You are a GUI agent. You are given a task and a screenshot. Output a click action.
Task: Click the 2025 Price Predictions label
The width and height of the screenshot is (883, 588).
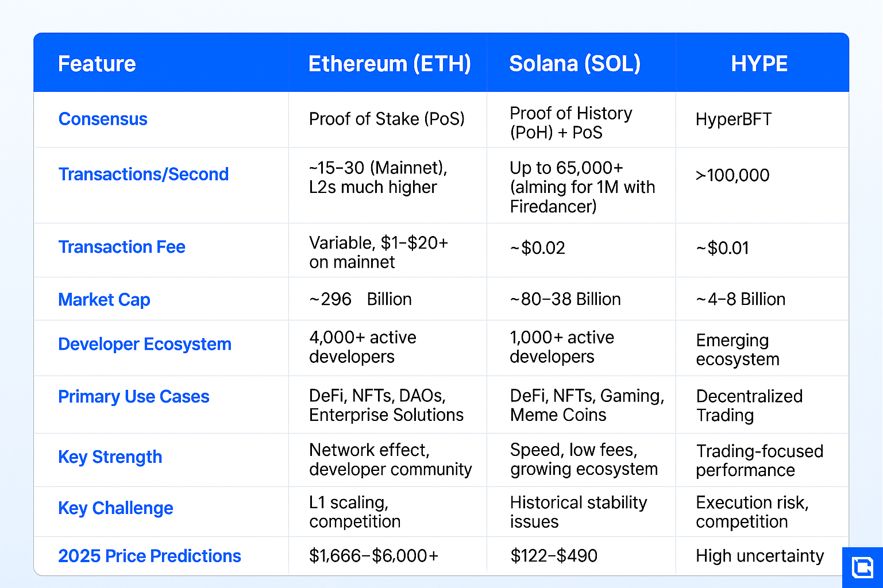(149, 556)
